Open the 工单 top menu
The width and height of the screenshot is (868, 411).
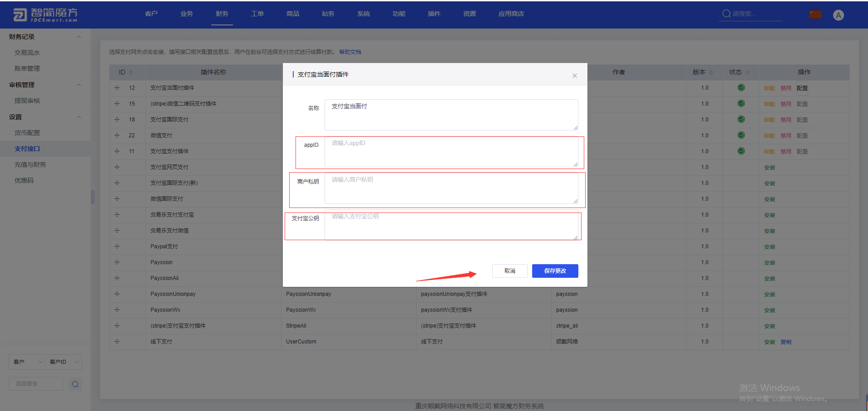257,14
